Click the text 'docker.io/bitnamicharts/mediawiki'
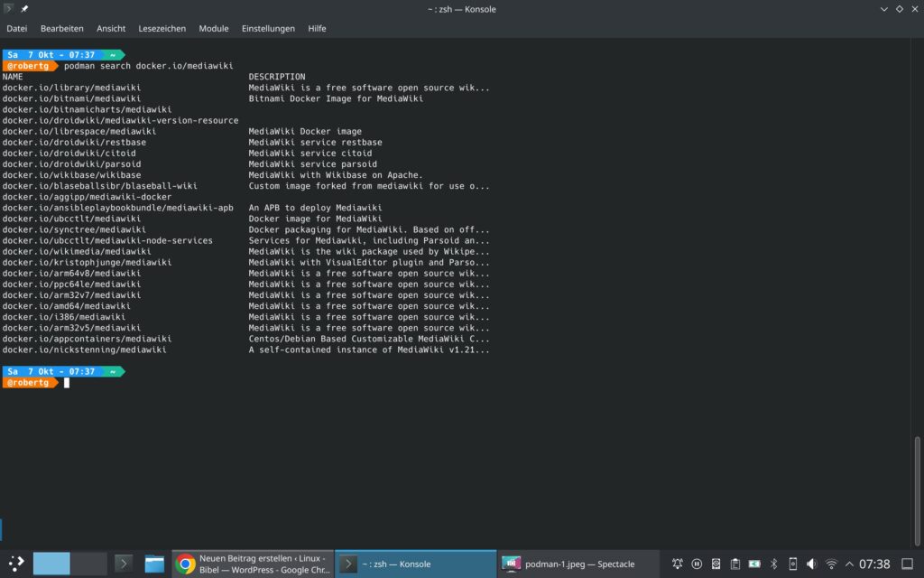 (88, 109)
